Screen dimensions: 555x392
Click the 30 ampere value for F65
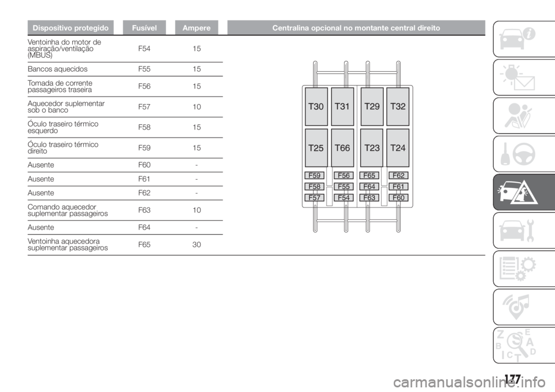click(197, 245)
